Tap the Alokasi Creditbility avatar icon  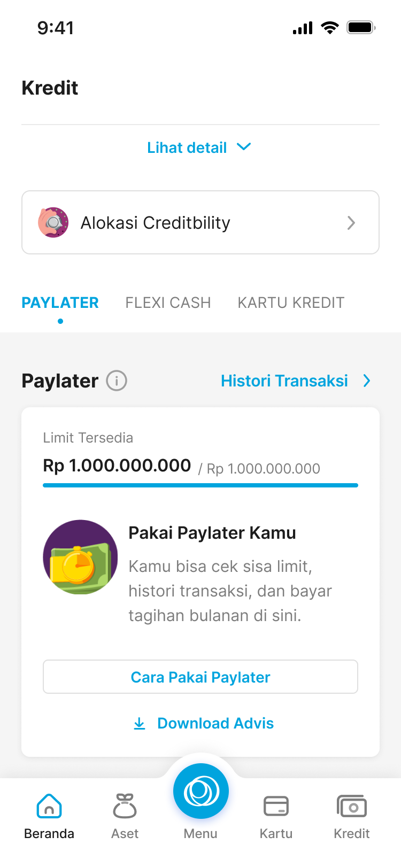pos(53,222)
